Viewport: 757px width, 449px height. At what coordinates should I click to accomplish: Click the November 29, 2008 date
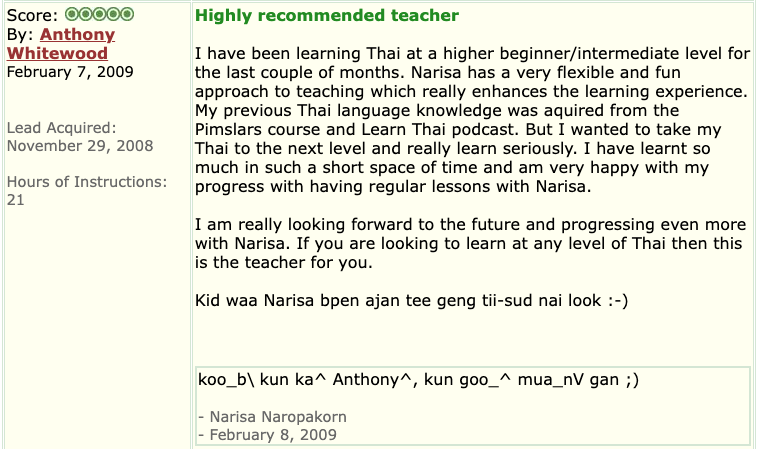(x=80, y=146)
